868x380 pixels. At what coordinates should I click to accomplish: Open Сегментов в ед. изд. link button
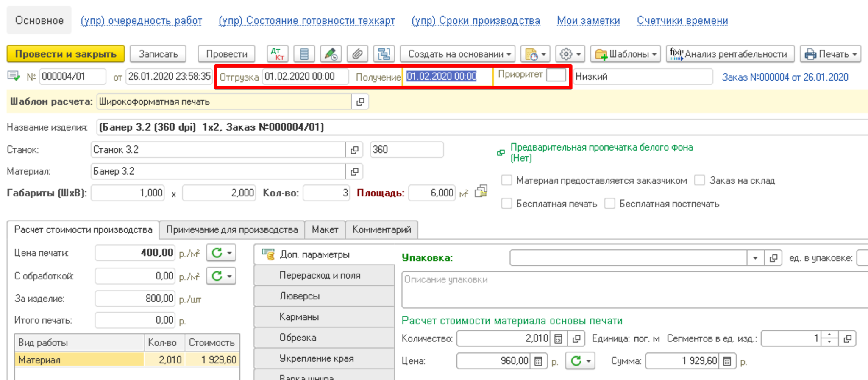848,338
